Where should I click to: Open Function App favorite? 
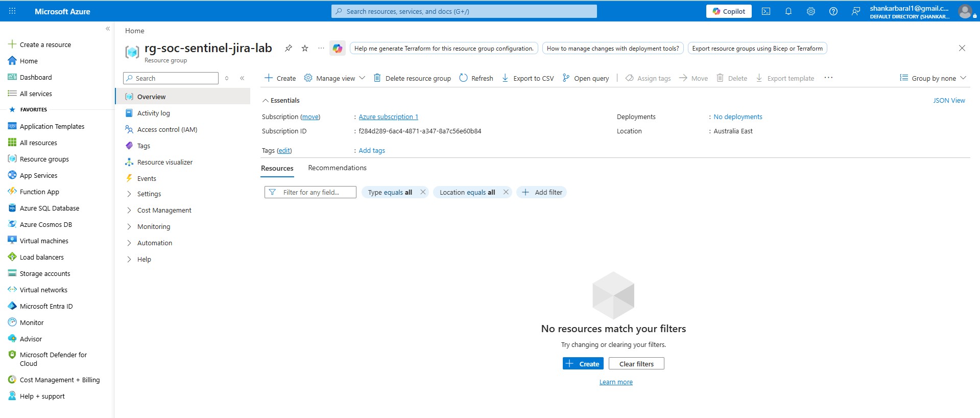coord(33,192)
